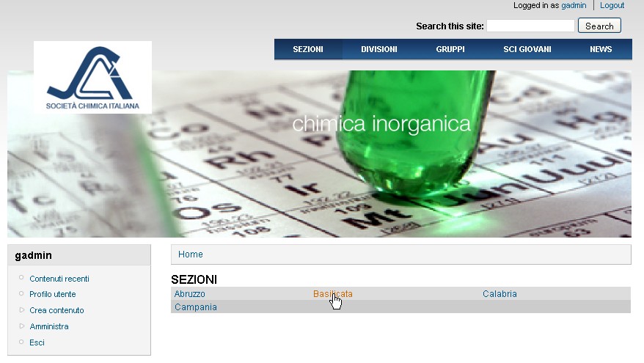
Task: Open the SCI GIOVANI navigation tab
Action: (527, 49)
